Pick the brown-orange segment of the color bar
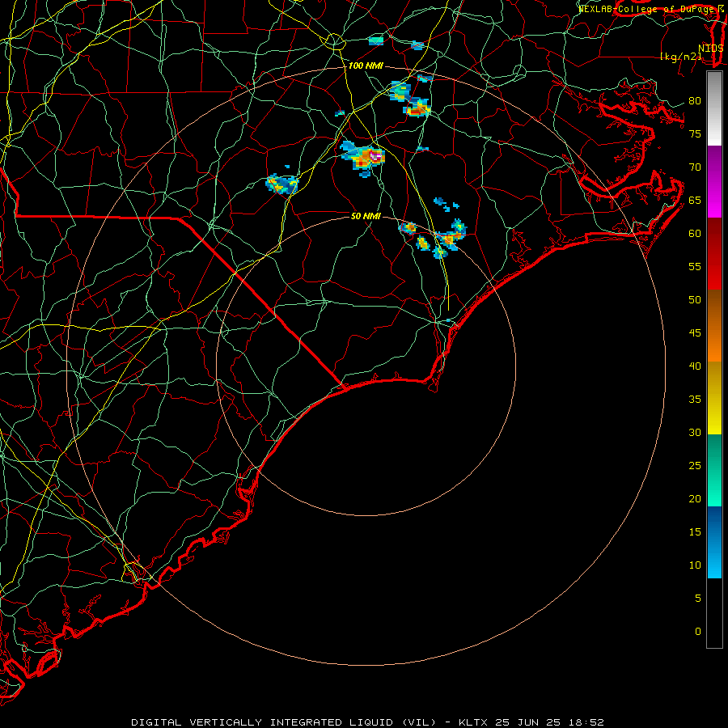The image size is (728, 728). coord(714,326)
